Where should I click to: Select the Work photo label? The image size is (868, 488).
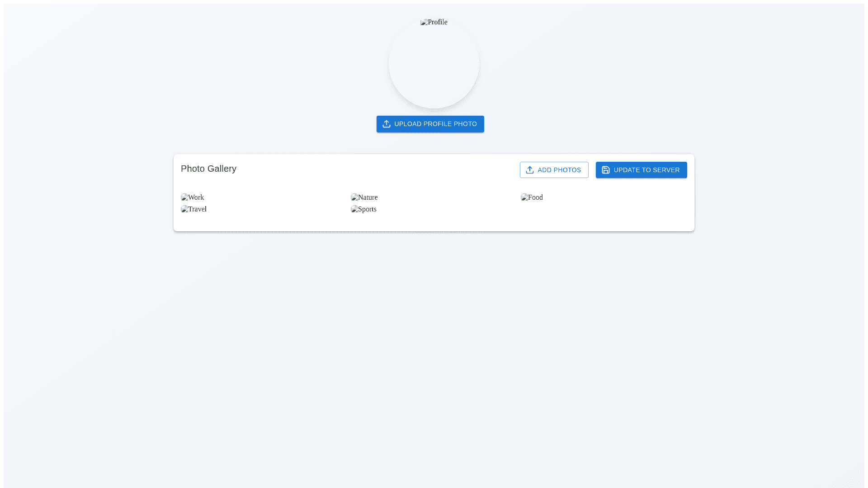coord(196,197)
